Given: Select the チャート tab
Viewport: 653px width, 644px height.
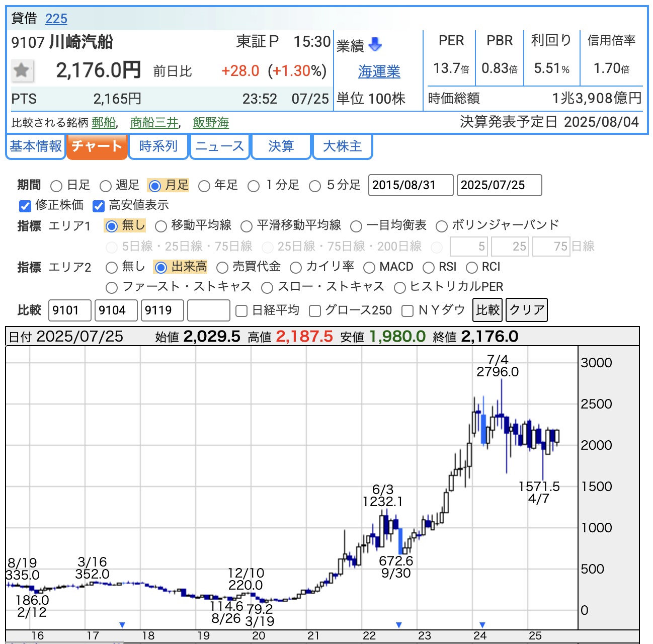Looking at the screenshot, I should point(97,146).
